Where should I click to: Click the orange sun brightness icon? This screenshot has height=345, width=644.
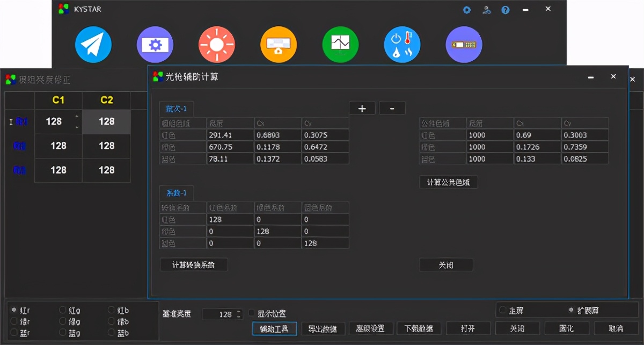click(x=217, y=44)
